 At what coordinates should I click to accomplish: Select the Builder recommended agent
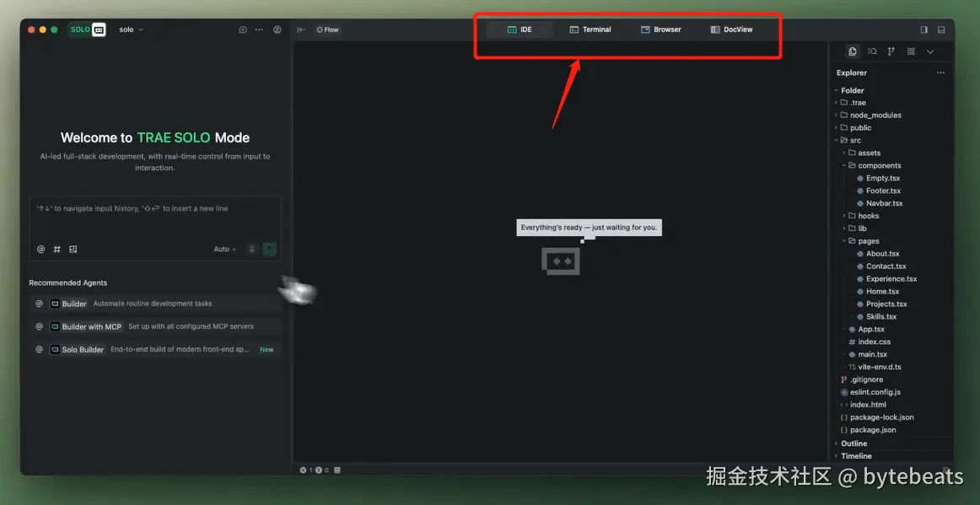coord(155,304)
